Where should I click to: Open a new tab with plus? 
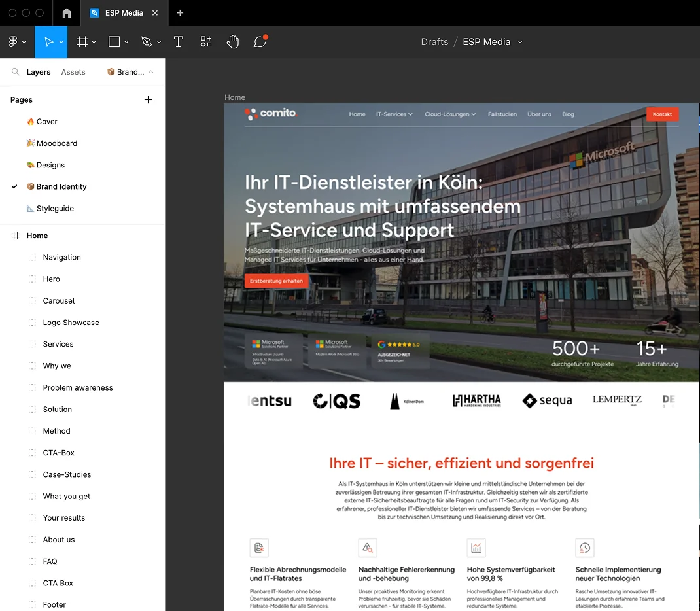[180, 13]
